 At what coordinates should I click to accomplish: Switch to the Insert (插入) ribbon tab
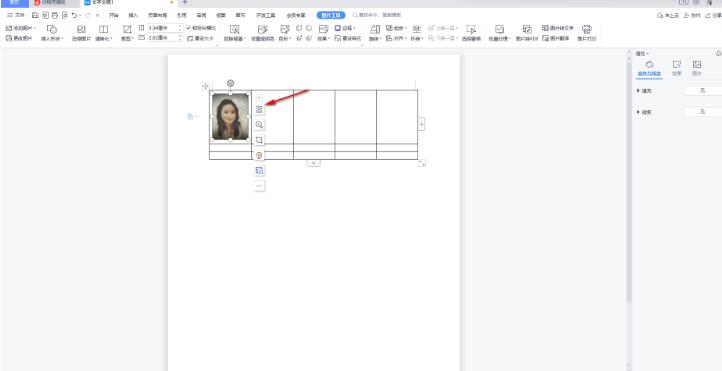[134, 15]
